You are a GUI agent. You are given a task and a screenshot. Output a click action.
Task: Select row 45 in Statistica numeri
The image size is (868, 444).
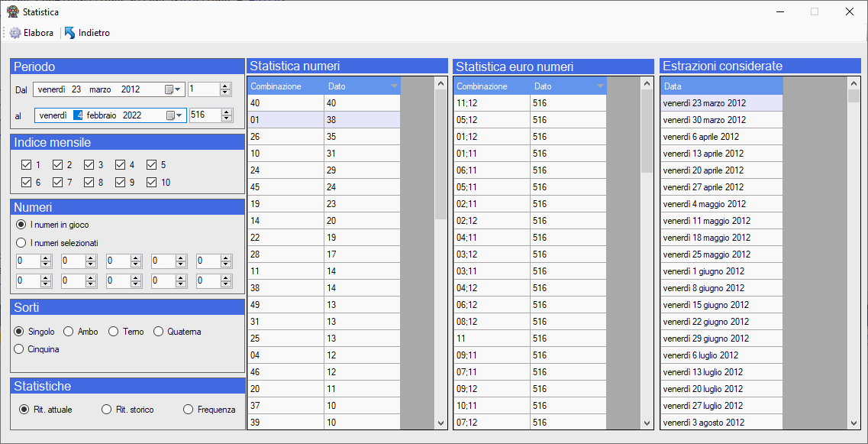pyautogui.click(x=324, y=186)
